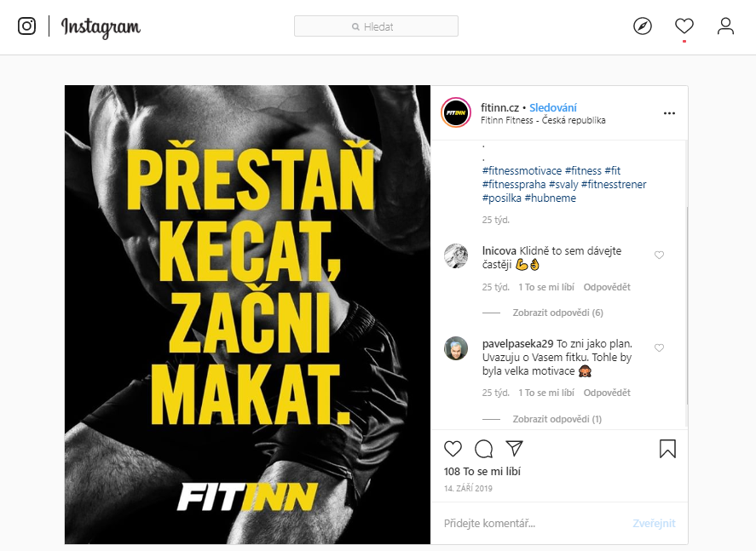Open fitinn.cz profile avatar

[x=456, y=112]
